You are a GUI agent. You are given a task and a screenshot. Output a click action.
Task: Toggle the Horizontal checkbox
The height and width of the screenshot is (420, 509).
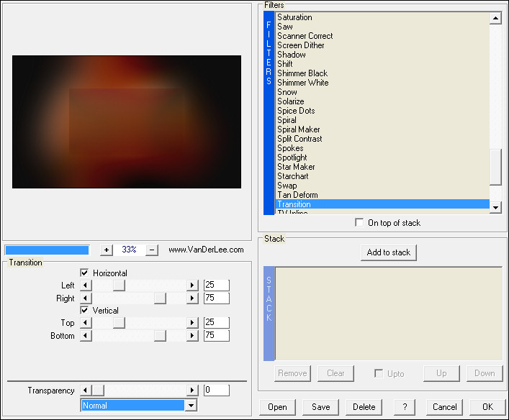tap(84, 273)
